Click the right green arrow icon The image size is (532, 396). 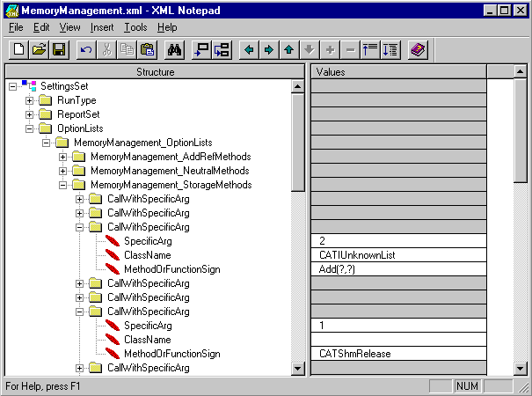click(269, 50)
